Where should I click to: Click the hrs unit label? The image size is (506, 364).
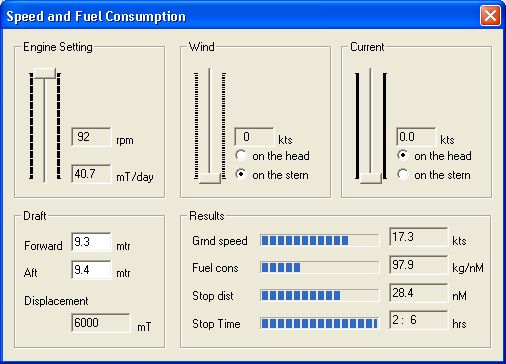coord(459,324)
